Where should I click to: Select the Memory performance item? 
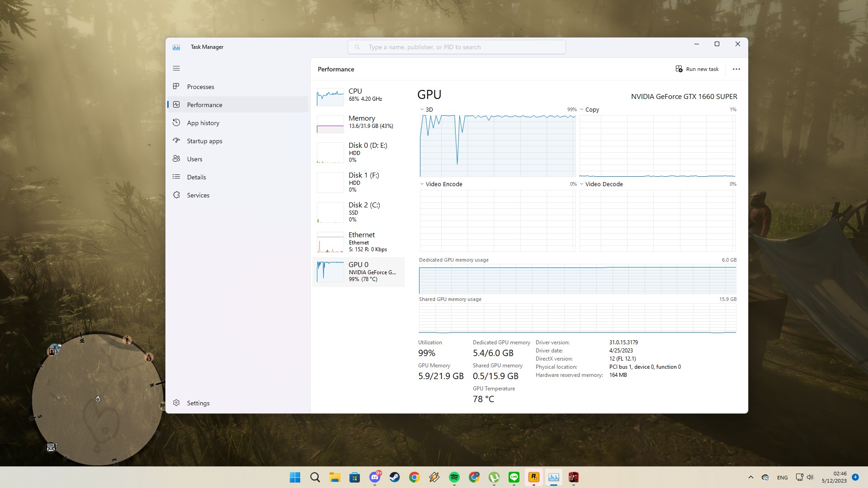tap(359, 124)
